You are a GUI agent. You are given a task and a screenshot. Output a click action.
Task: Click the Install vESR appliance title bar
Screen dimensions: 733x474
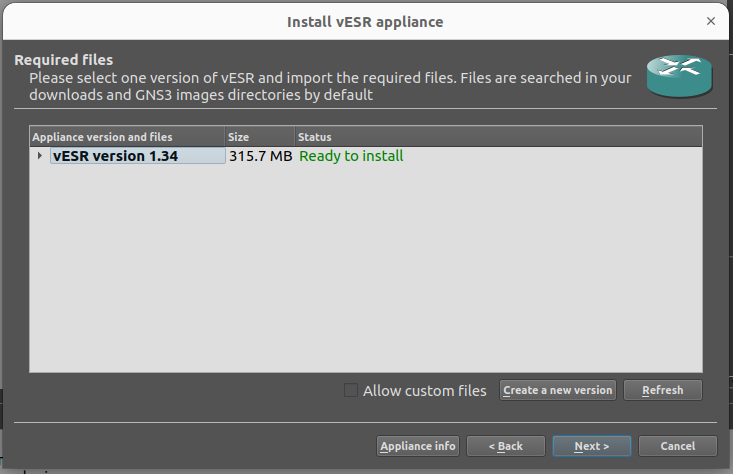click(364, 20)
